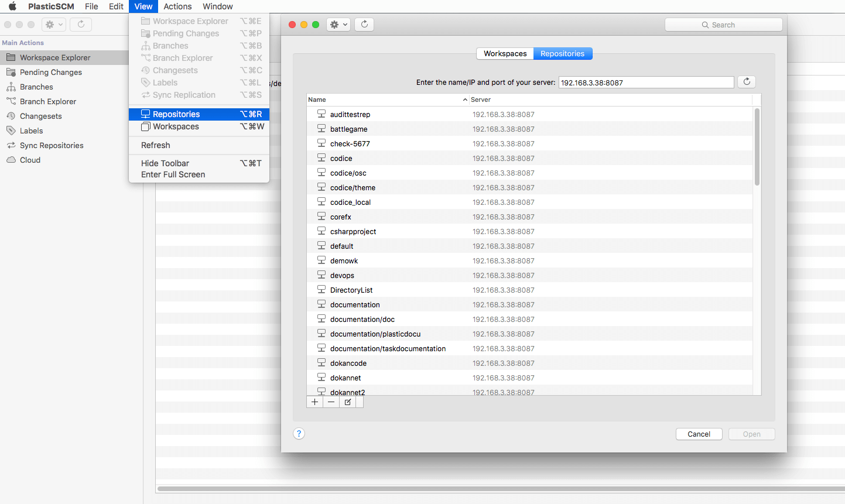Open the Window menu
Screen dimensions: 845x504
[218, 6]
